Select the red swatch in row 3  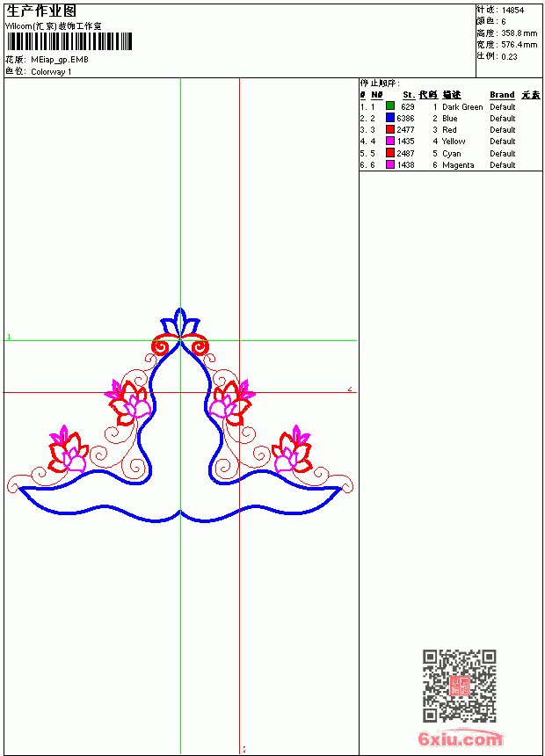(x=390, y=129)
